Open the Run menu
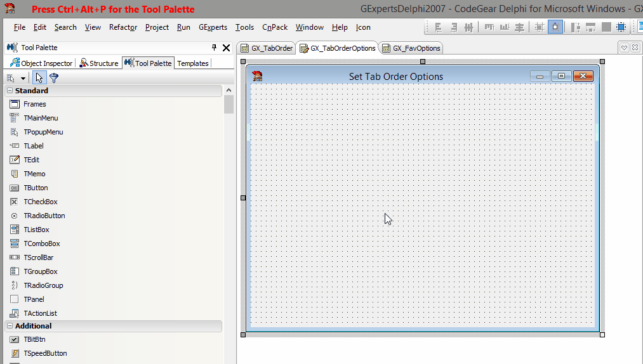 pos(183,27)
